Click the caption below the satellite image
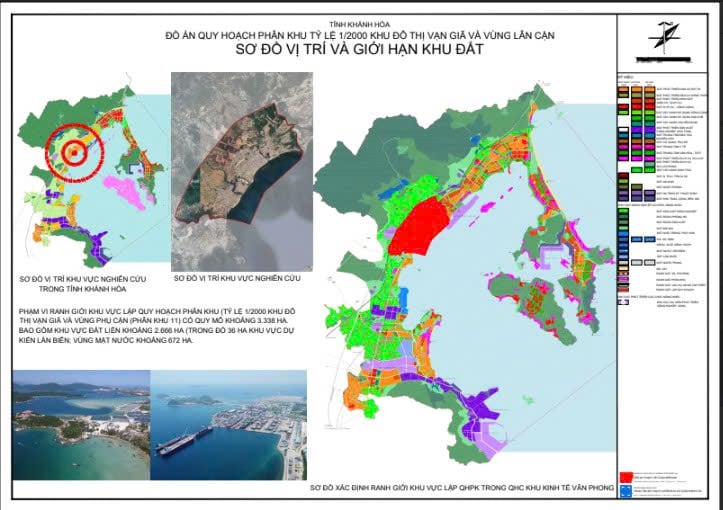The image size is (723, 510). pos(236,277)
